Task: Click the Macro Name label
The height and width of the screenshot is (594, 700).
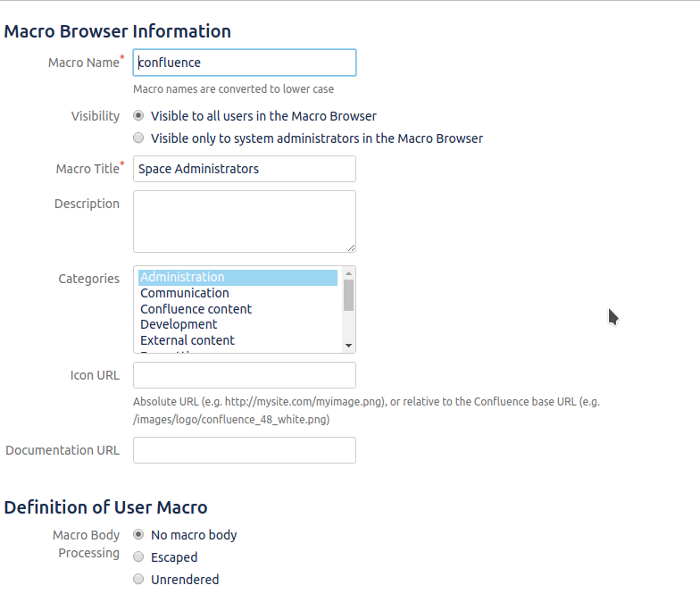Action: click(86, 63)
